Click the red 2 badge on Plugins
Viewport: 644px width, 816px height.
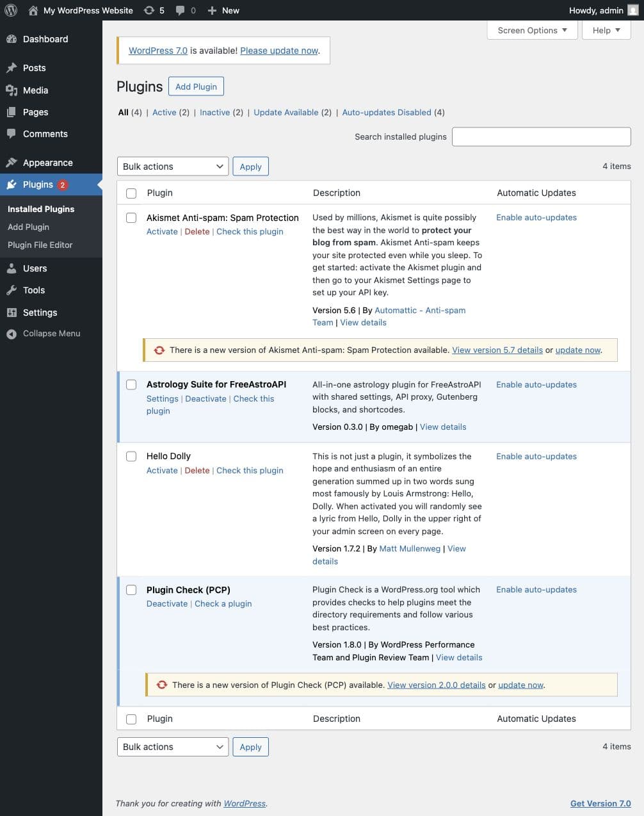63,185
